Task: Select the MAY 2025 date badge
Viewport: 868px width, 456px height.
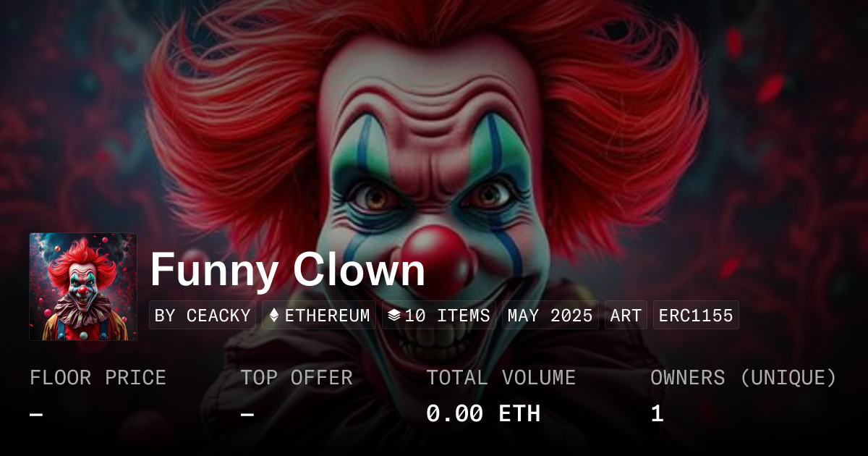Action: pos(550,316)
